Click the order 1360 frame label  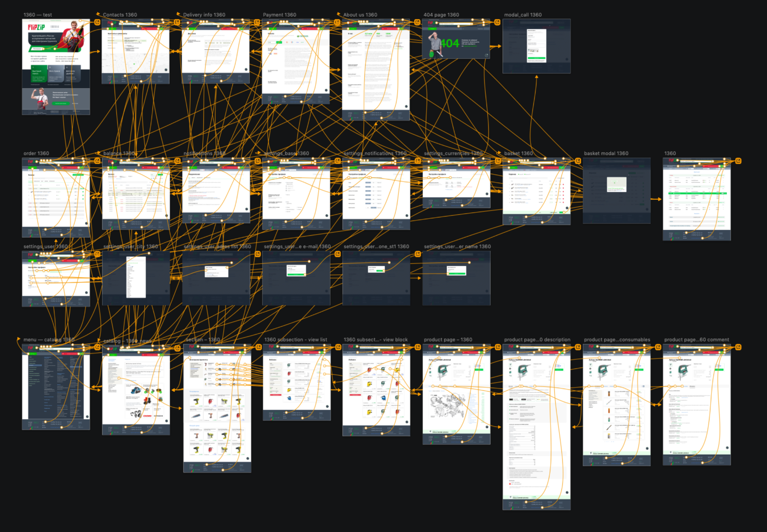tap(36, 153)
